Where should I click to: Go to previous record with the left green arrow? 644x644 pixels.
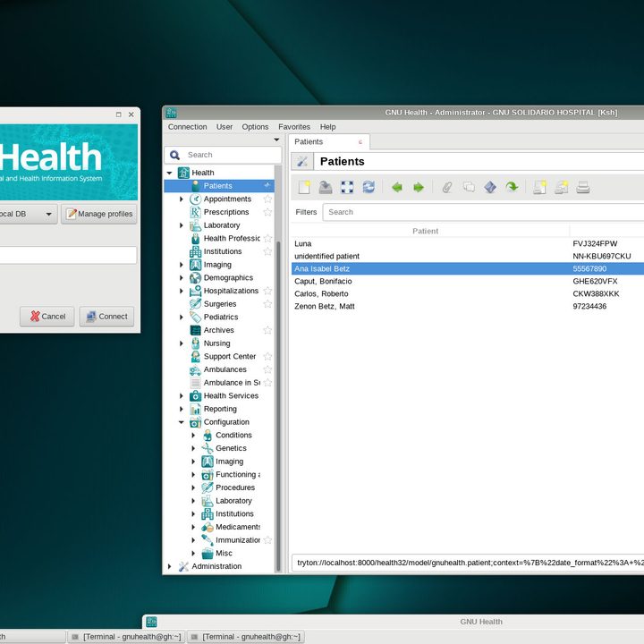[397, 187]
